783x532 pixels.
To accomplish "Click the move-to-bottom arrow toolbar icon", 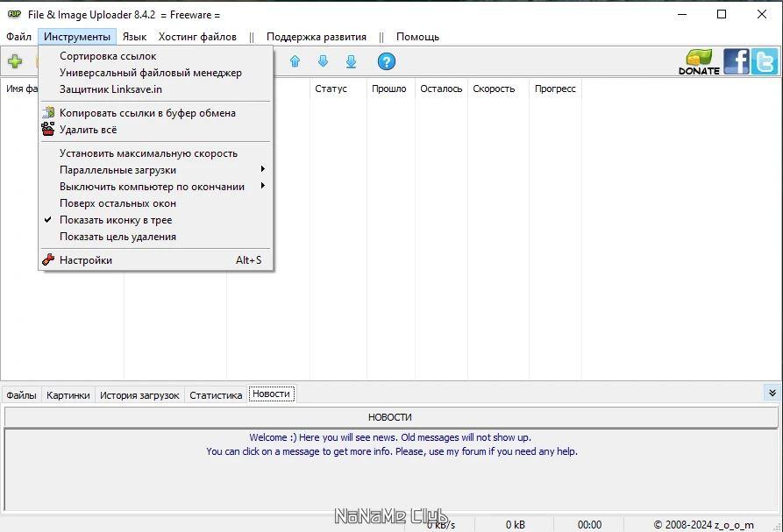I will [x=351, y=61].
